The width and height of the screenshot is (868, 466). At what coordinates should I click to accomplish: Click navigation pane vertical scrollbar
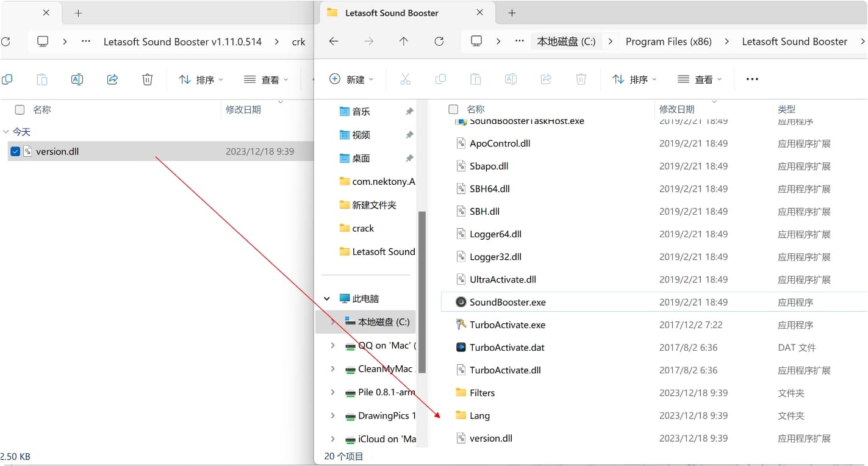[x=422, y=292]
